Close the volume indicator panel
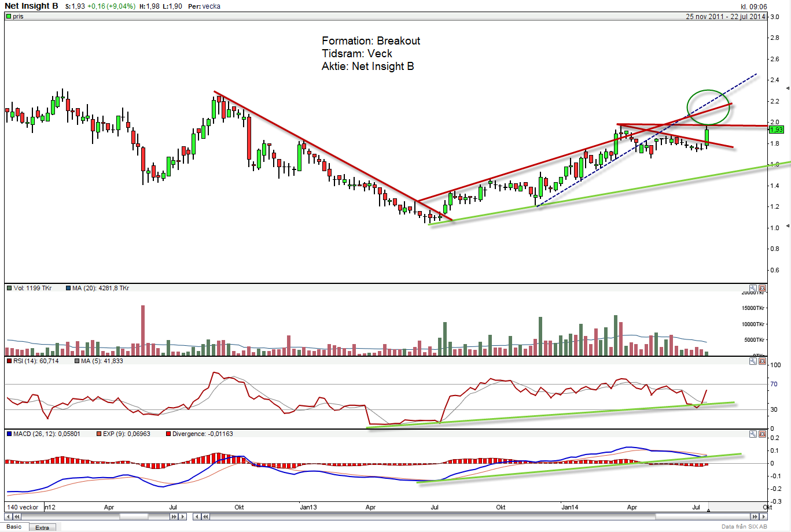Viewport: 791px width, 532px height. click(763, 288)
